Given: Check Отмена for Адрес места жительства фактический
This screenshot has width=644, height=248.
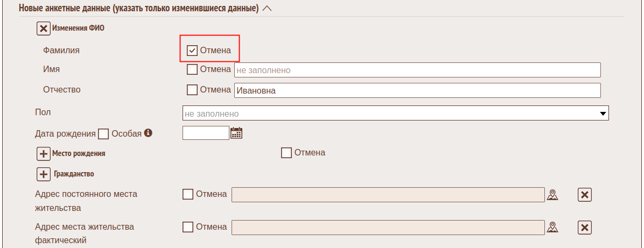Looking at the screenshot, I should (x=188, y=227).
